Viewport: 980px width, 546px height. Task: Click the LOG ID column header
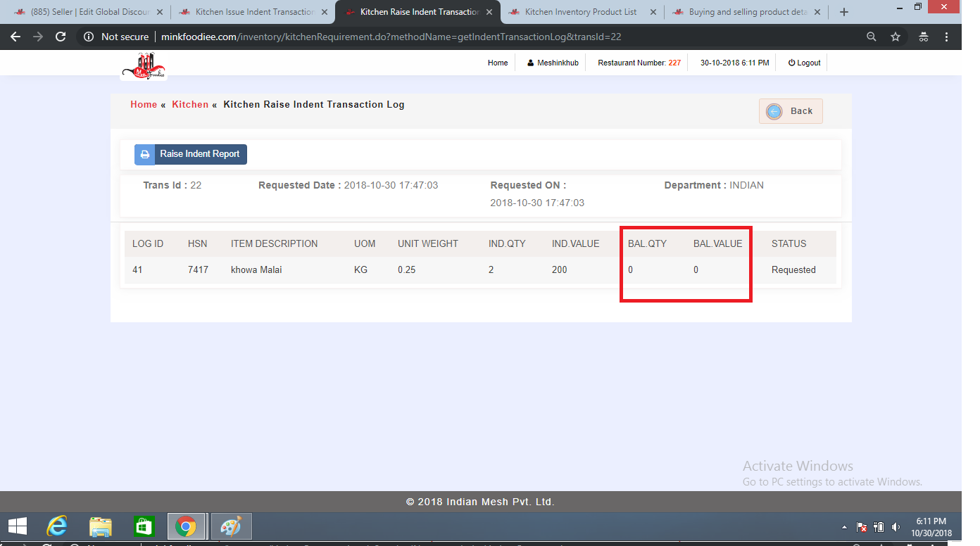[148, 243]
